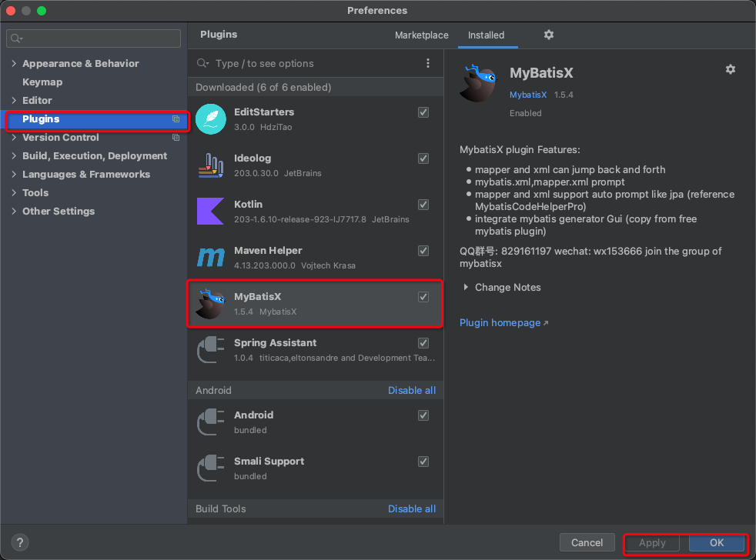Select the Maven Helper plugin name
The height and width of the screenshot is (560, 756).
pos(268,251)
